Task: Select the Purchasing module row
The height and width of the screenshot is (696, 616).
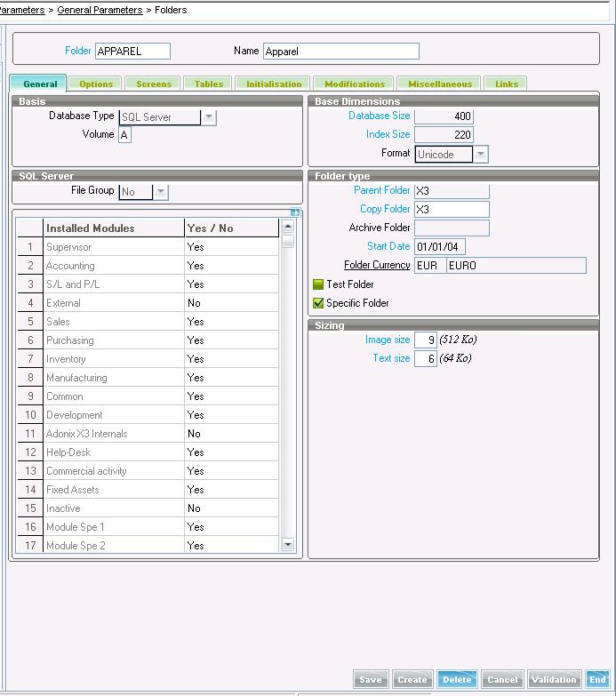Action: [148, 340]
